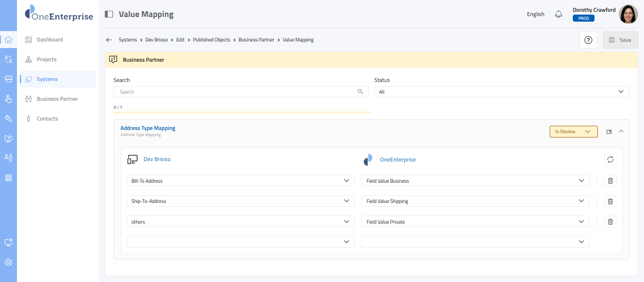644x282 pixels.
Task: Open Business Partner in sidebar menu
Action: 57,99
